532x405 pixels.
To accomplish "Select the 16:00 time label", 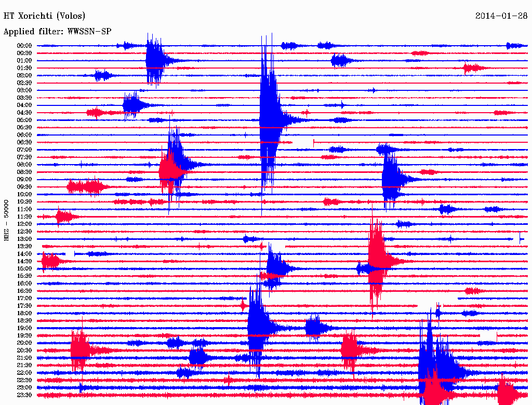I will coord(24,283).
